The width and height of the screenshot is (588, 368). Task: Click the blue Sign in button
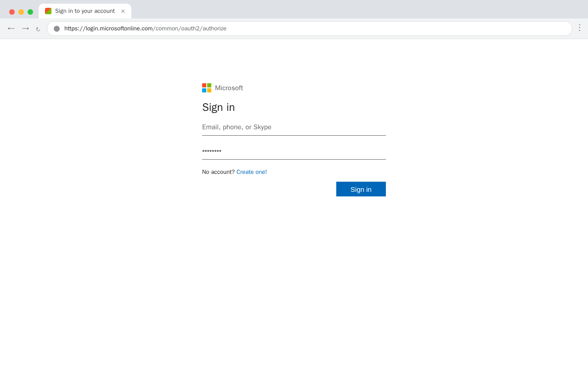361,189
